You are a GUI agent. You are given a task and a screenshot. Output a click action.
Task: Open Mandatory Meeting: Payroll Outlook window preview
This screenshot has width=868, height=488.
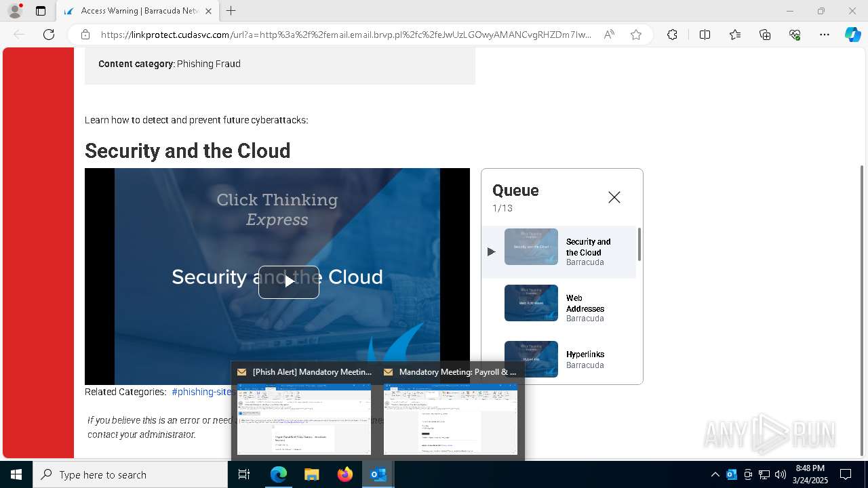(450, 412)
